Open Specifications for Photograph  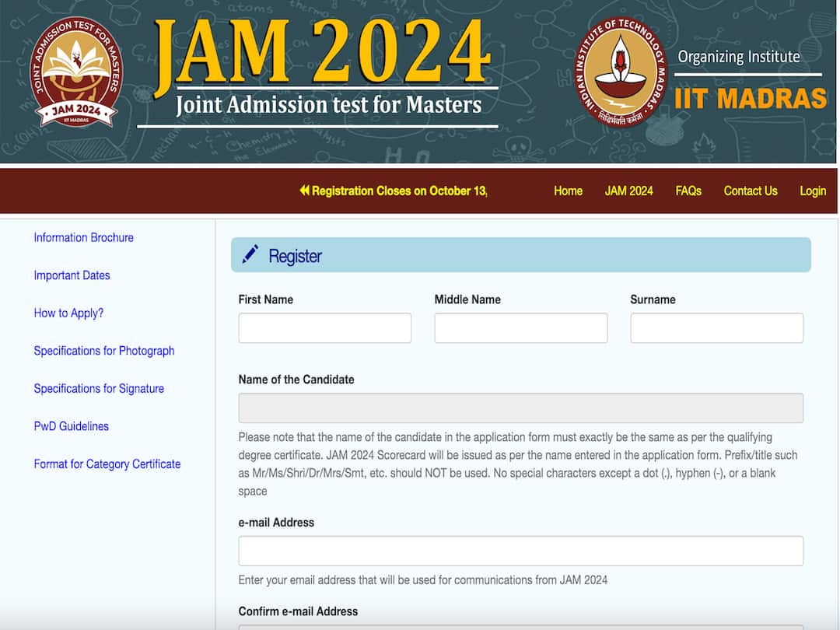(x=103, y=351)
